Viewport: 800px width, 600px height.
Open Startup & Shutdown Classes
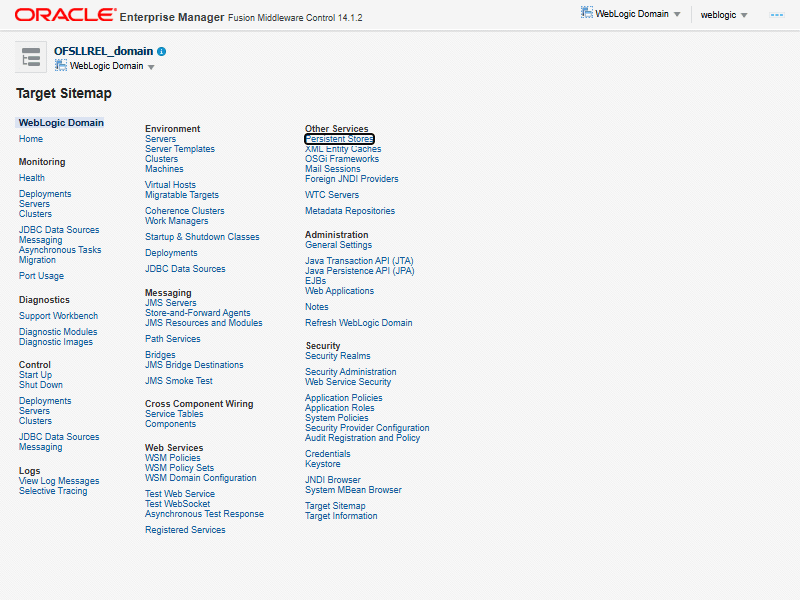click(202, 237)
